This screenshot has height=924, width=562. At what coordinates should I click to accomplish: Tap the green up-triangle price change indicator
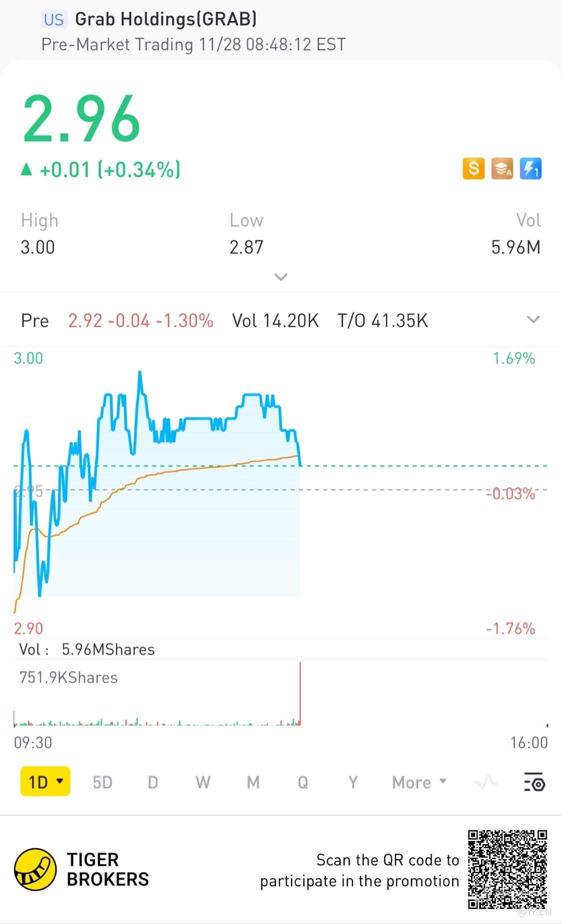[26, 169]
